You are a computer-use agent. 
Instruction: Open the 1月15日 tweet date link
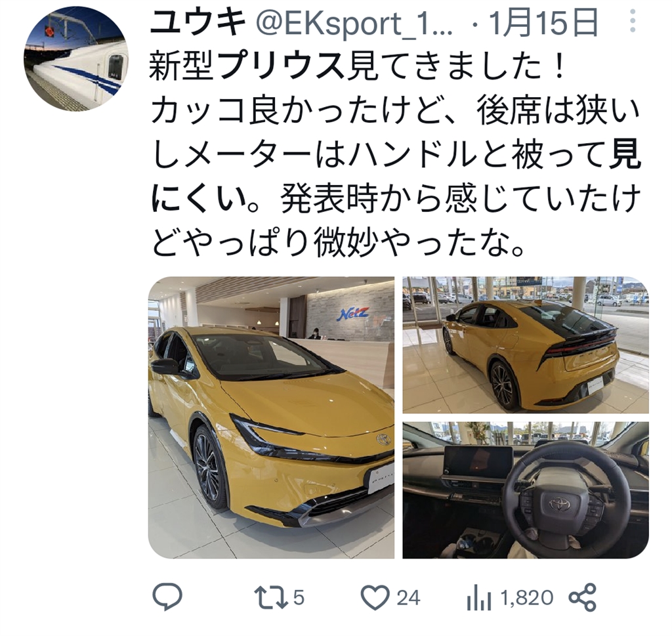pyautogui.click(x=543, y=23)
